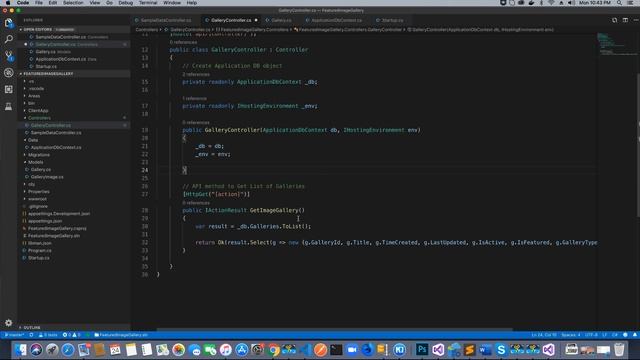The height and width of the screenshot is (360, 640).
Task: Switch to the Gallery.cs tab
Action: point(281,20)
